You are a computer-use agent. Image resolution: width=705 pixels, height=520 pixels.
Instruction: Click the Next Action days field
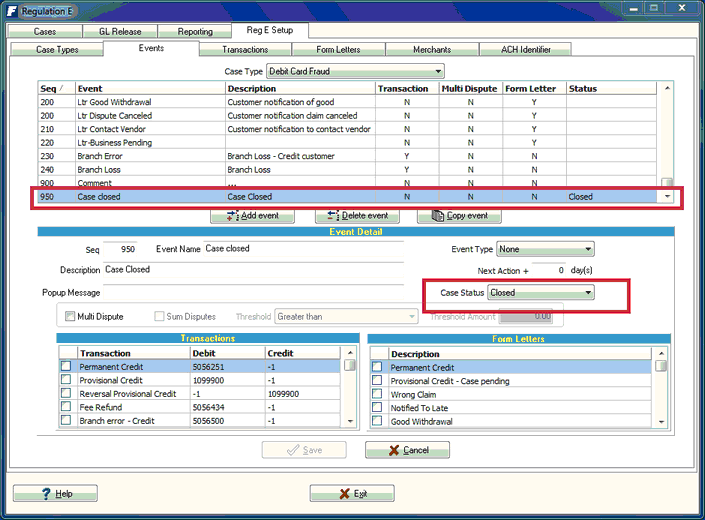549,270
